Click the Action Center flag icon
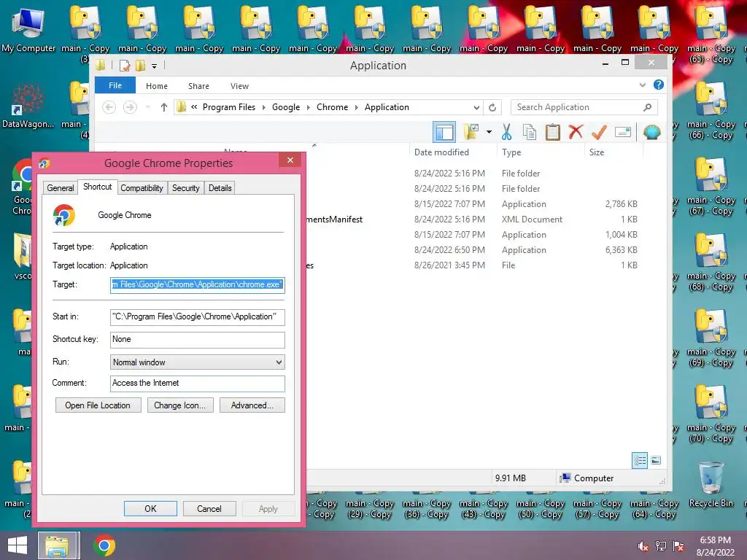 point(678,546)
